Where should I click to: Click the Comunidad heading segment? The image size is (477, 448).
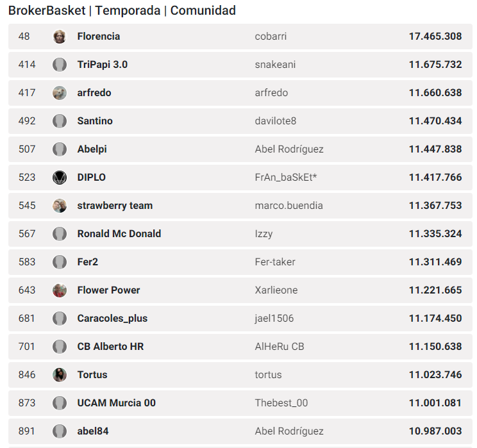tap(203, 11)
